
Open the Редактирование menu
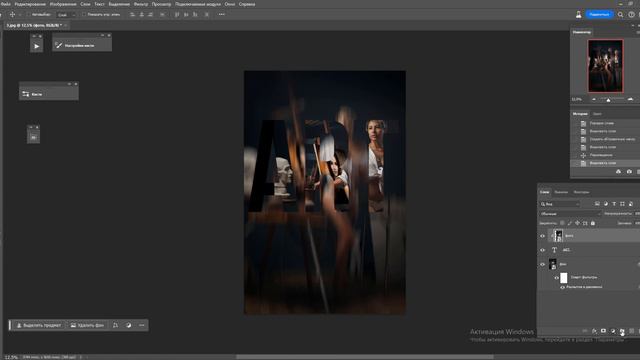pos(30,4)
